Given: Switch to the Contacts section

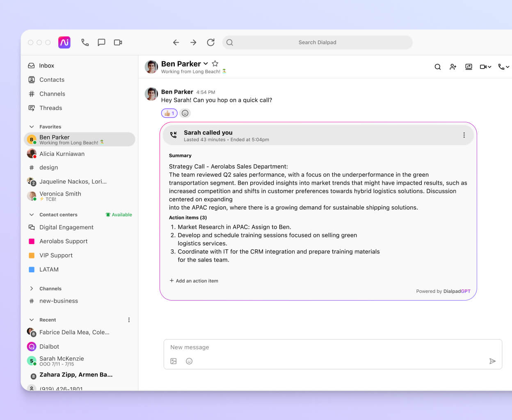Looking at the screenshot, I should [x=52, y=80].
